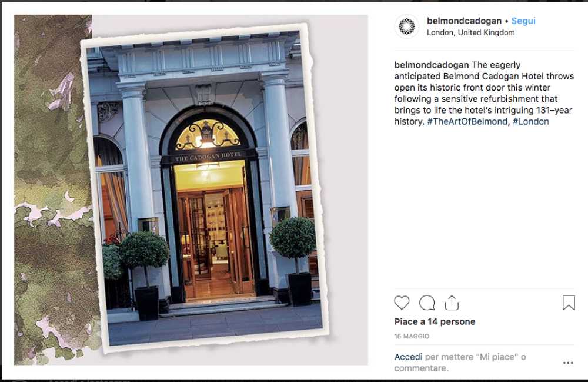Open belmondcadogan profile avatar
588x382 pixels.
[406, 26]
